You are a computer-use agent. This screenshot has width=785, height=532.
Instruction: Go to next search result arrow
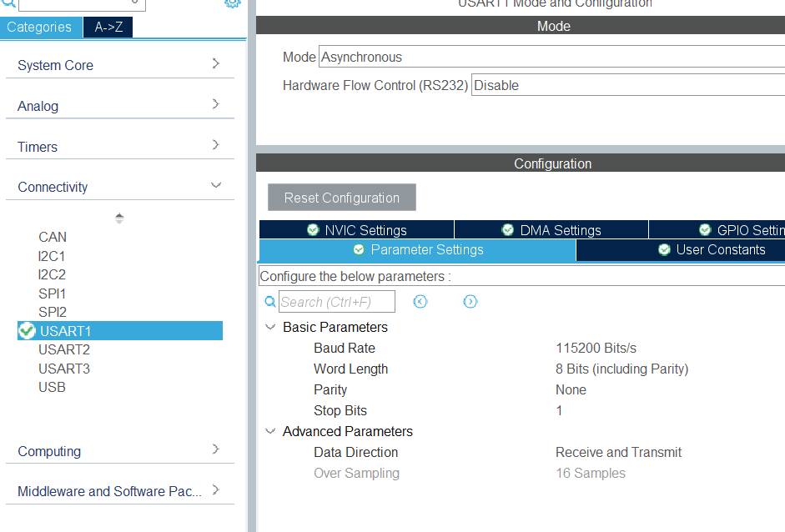point(470,302)
